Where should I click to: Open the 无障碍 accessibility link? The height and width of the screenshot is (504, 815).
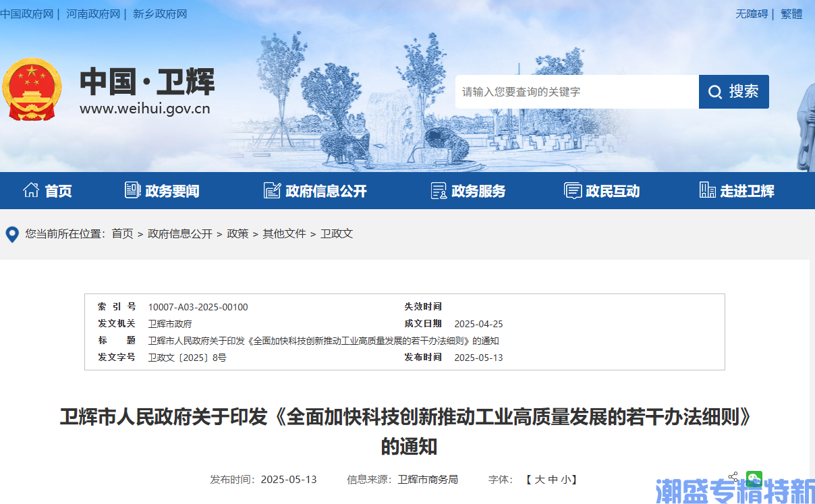pos(752,13)
